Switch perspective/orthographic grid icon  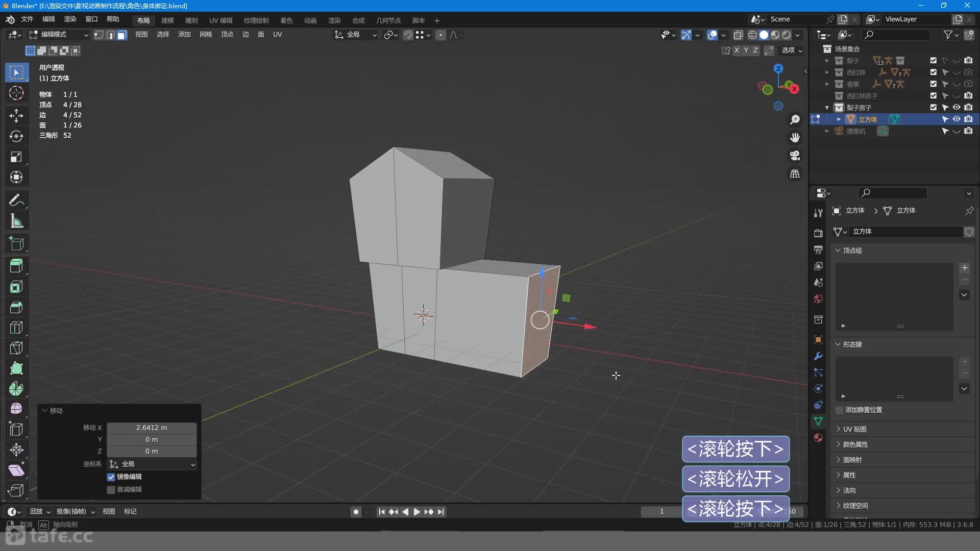click(795, 174)
